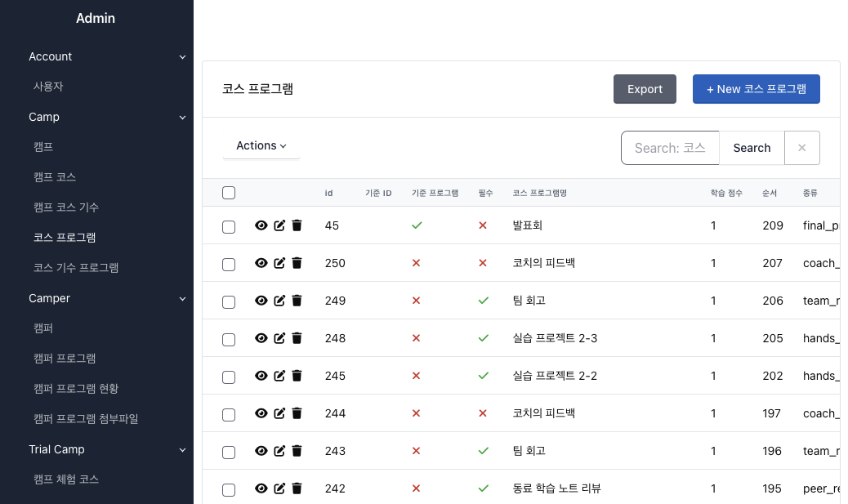Check the row checkbox for id 242
Screen dimensions: 848x504
click(229, 490)
